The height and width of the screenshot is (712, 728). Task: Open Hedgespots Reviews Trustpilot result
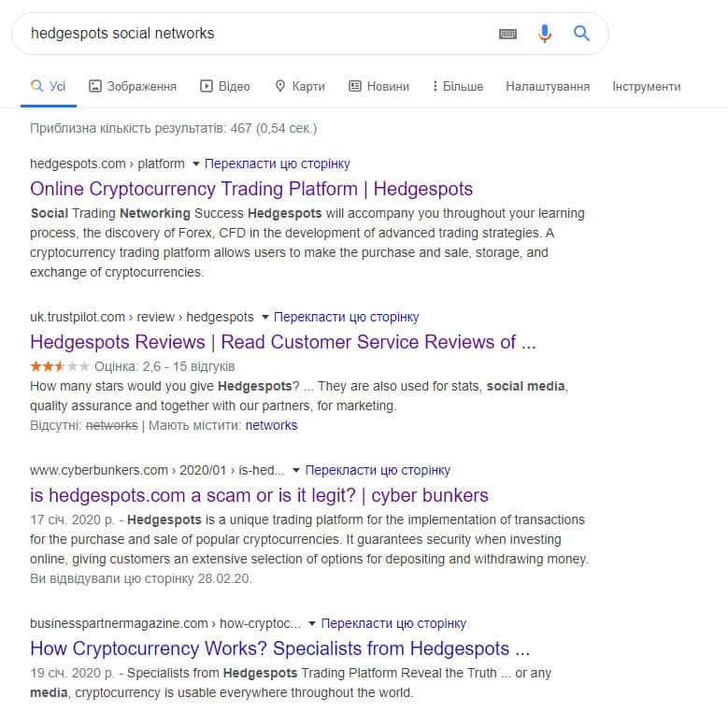pyautogui.click(x=283, y=342)
